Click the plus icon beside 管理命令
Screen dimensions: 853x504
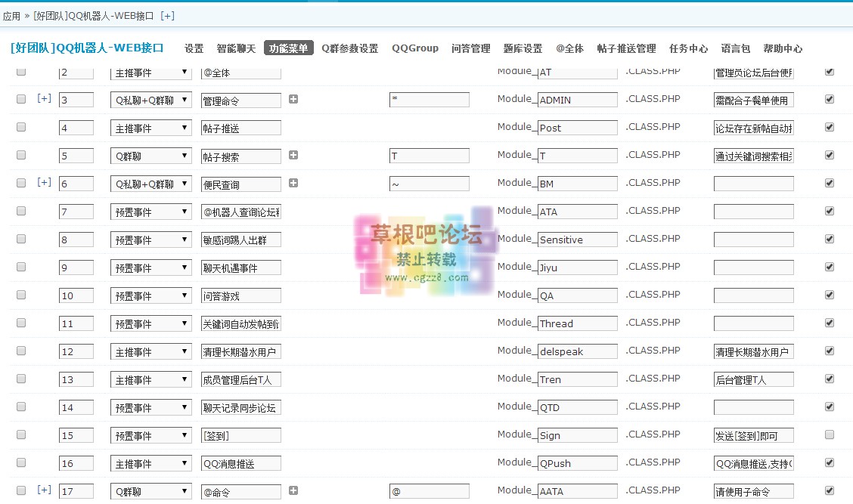coord(293,99)
